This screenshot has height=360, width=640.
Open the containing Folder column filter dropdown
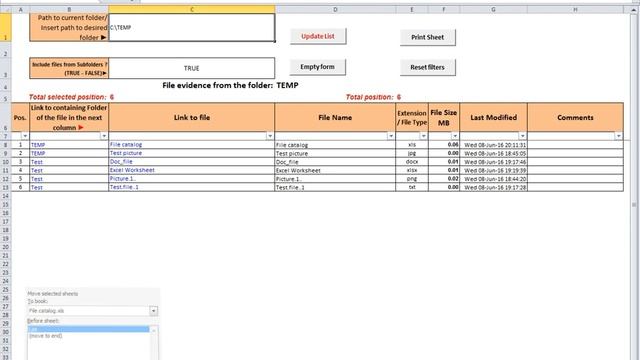[x=104, y=136]
